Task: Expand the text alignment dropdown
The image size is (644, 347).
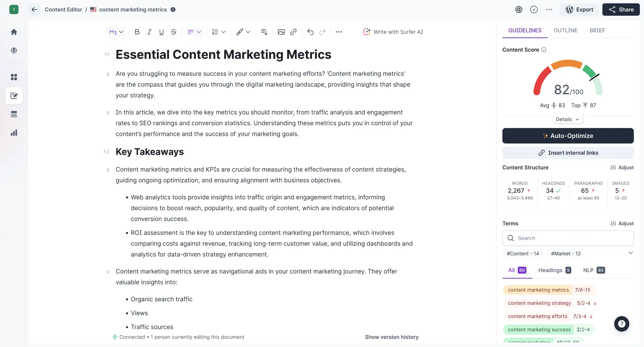Action: pyautogui.click(x=193, y=32)
